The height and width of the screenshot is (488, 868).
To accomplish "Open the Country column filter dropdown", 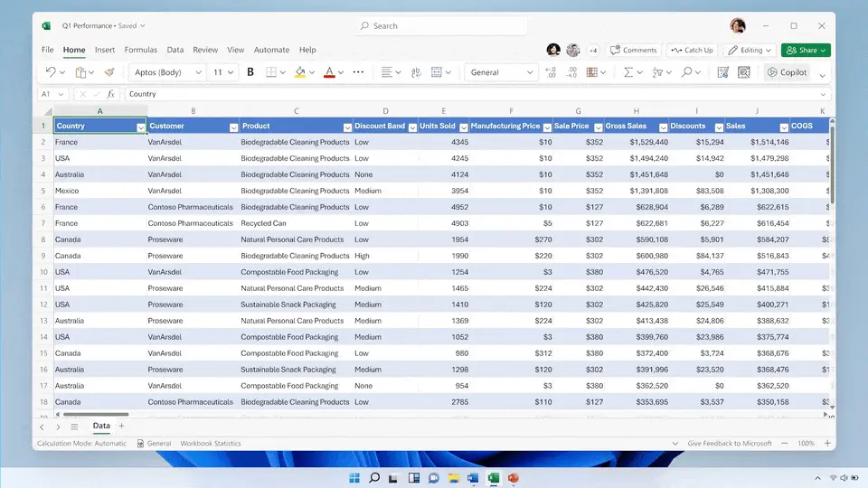I will (x=141, y=127).
